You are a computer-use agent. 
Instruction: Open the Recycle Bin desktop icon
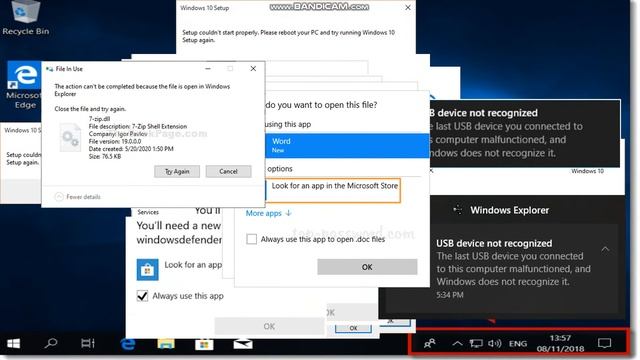tap(25, 18)
